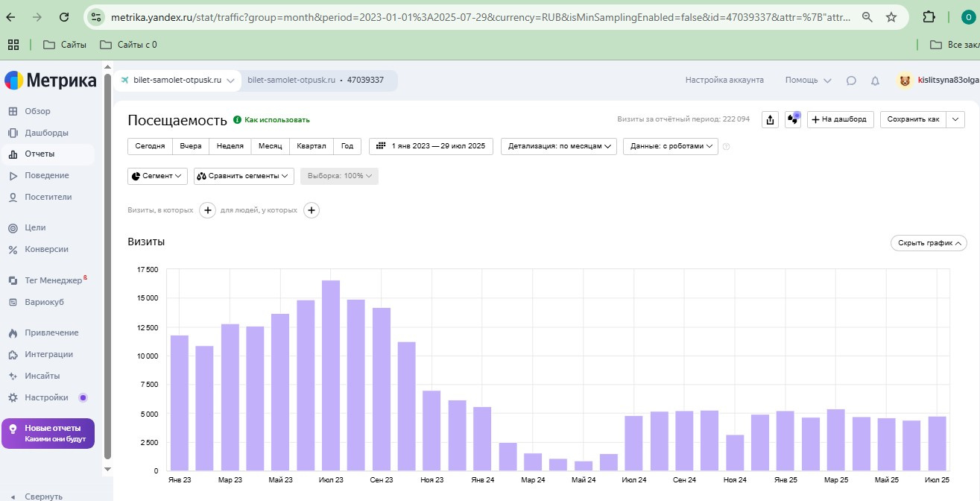Go to 'Посетители' sidebar section

click(48, 197)
